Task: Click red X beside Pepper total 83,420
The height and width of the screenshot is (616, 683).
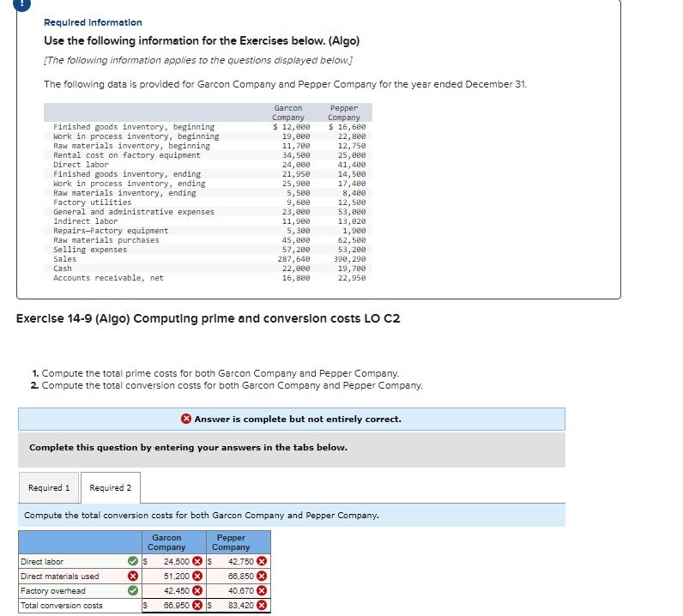Action: coord(262,605)
